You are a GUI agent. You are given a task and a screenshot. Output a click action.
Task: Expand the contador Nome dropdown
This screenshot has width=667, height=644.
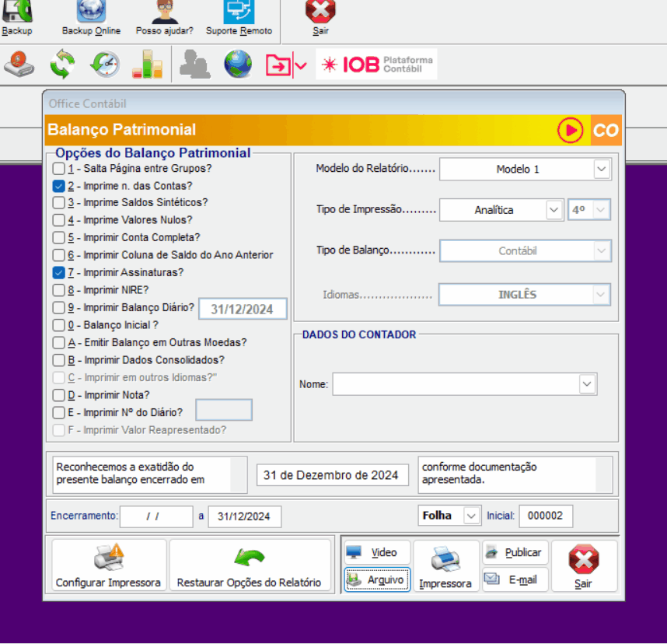(587, 383)
